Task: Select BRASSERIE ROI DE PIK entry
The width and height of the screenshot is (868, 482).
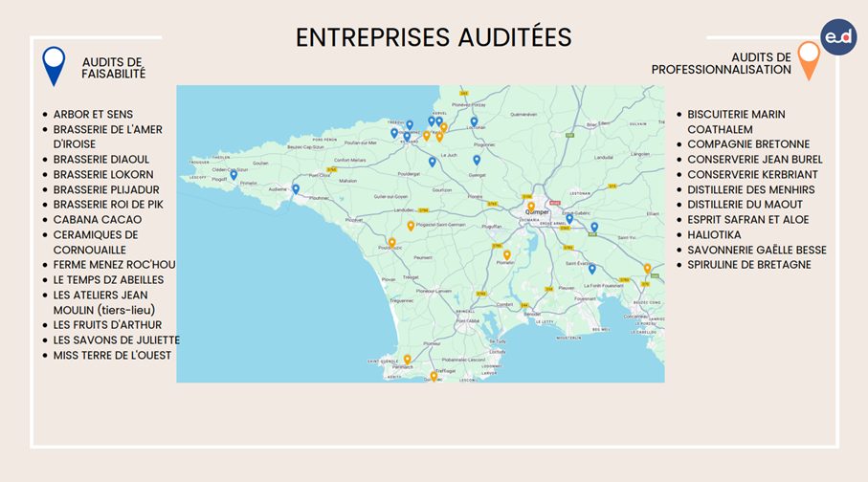Action: [108, 205]
